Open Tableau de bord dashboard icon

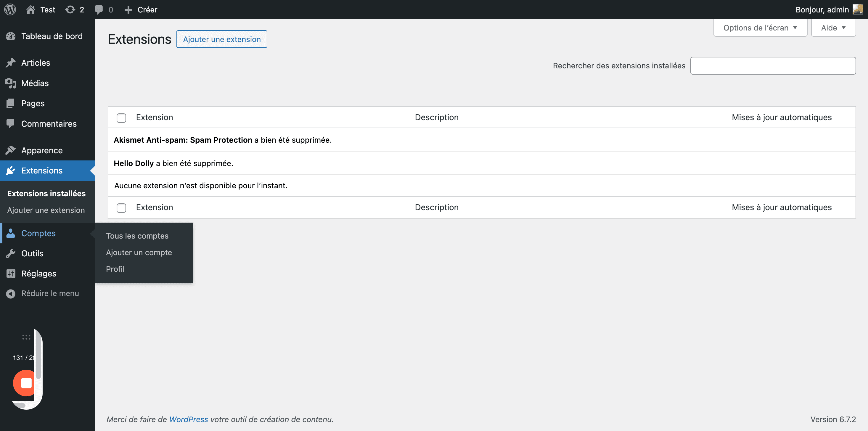pyautogui.click(x=11, y=36)
